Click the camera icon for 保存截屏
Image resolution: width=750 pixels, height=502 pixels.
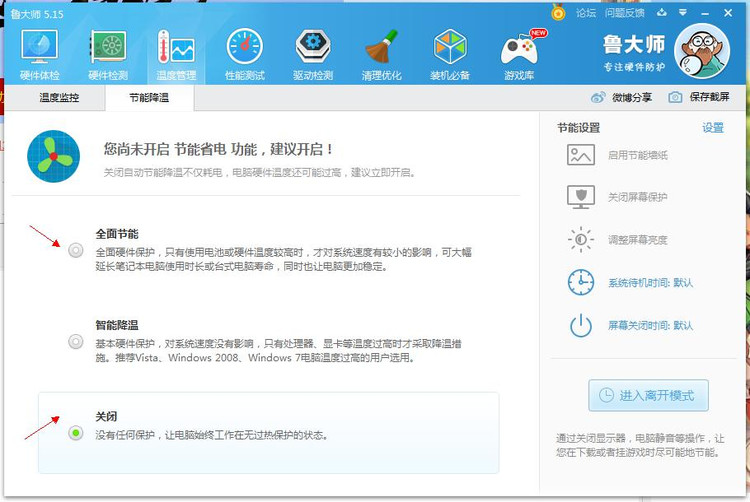click(x=675, y=98)
